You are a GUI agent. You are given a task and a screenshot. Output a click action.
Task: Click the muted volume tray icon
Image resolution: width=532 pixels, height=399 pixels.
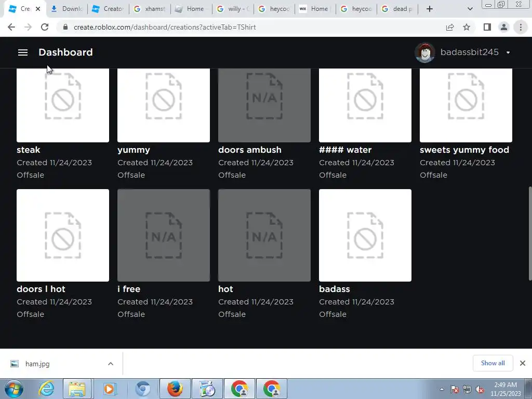coord(480,389)
